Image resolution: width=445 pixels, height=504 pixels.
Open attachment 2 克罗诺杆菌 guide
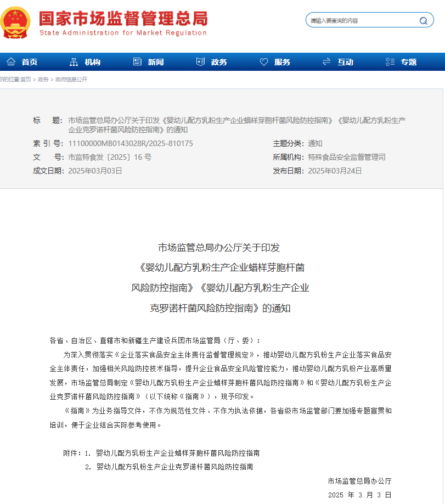(175, 467)
